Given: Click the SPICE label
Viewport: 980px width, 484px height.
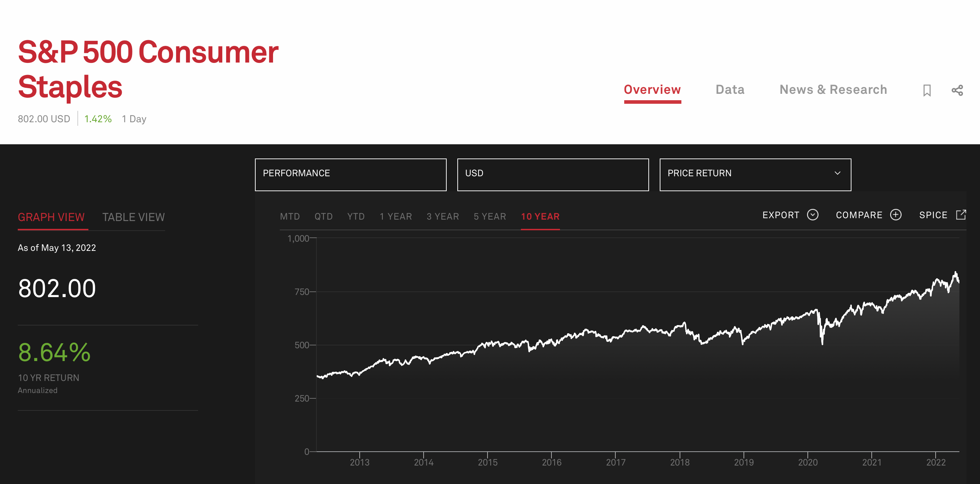Looking at the screenshot, I should pyautogui.click(x=933, y=215).
